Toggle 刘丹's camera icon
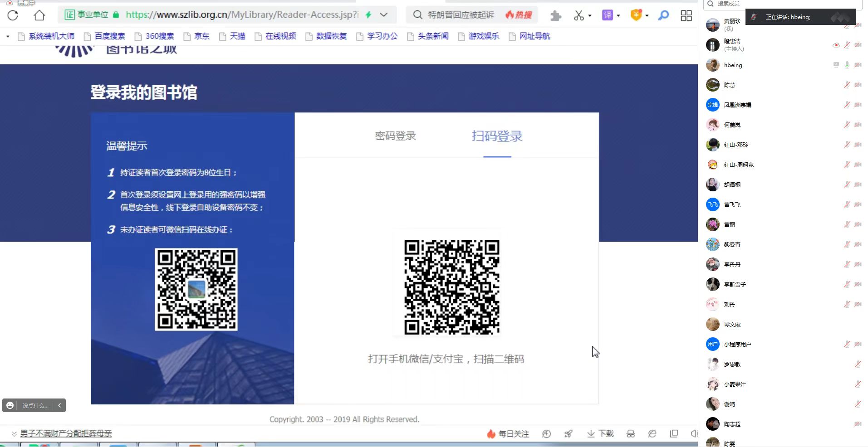 click(x=858, y=304)
